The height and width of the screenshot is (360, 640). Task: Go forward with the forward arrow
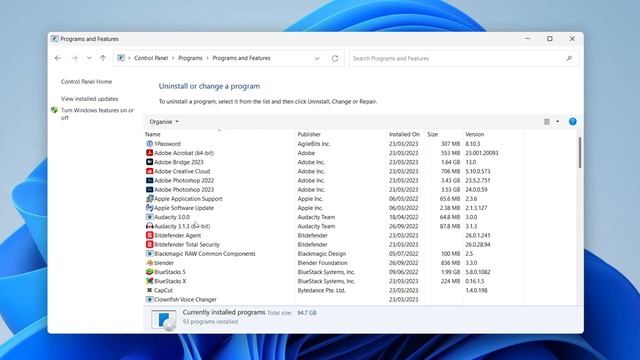click(74, 58)
